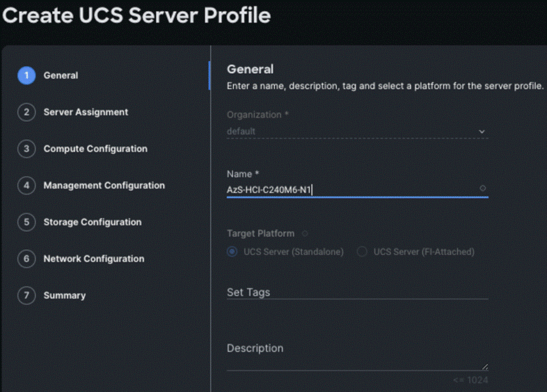Image resolution: width=547 pixels, height=392 pixels.
Task: Grab the Description box resize handle
Action: (485, 366)
